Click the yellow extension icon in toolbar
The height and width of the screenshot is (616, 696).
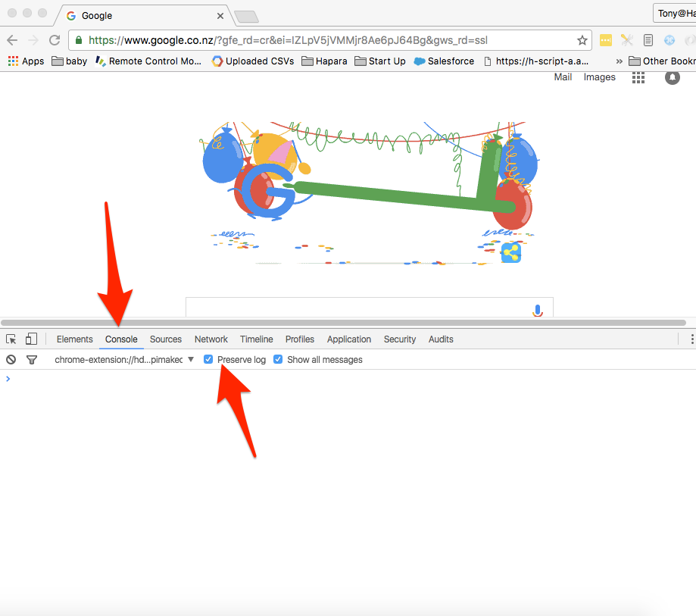point(605,40)
